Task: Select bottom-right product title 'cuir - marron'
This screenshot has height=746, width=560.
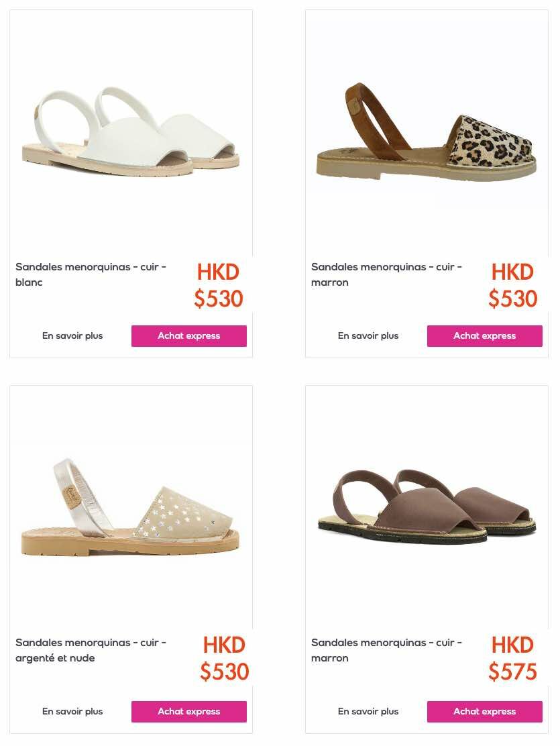Action: click(x=386, y=650)
